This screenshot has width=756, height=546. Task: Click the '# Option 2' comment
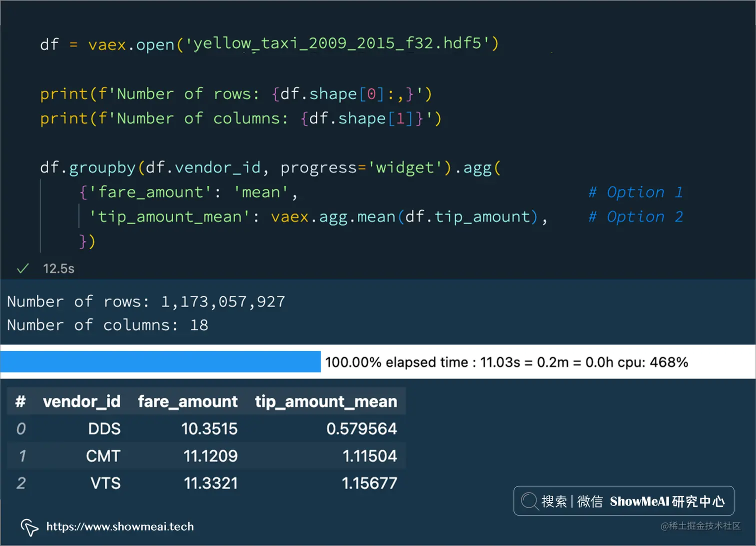click(x=636, y=216)
